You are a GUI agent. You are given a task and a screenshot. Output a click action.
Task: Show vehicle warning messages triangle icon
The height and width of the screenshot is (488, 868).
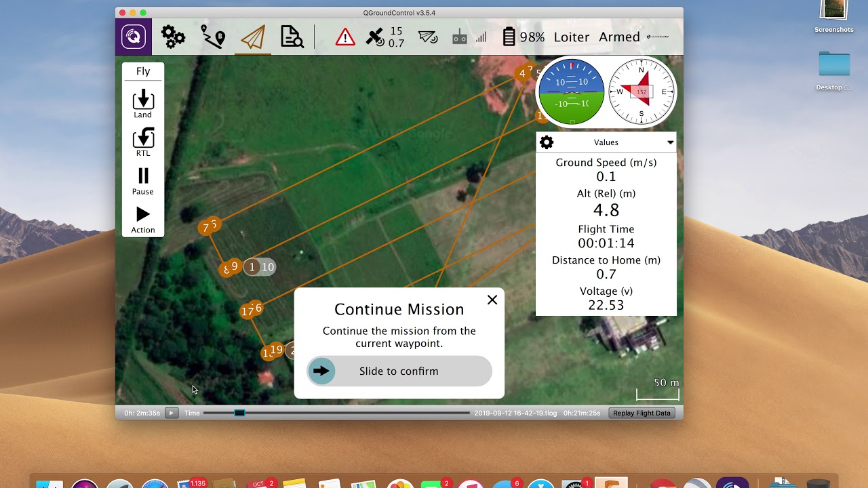[345, 37]
